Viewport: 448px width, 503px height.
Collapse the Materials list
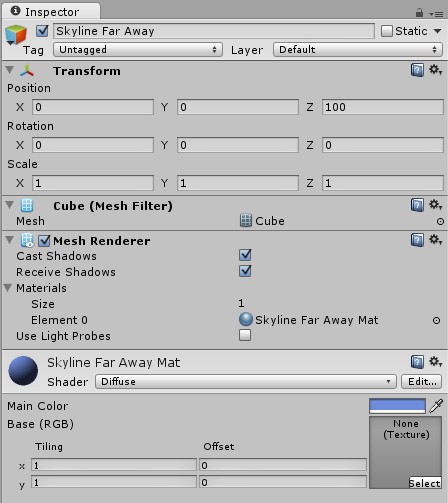8,288
